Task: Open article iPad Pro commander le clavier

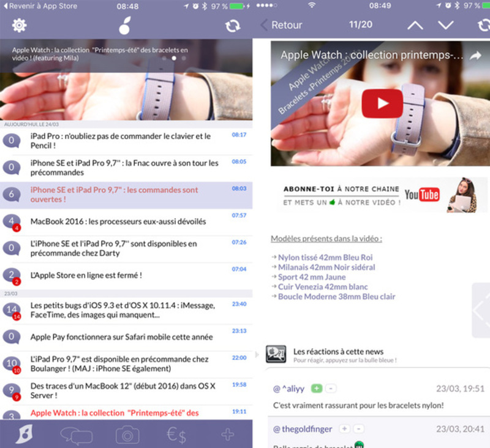Action: pyautogui.click(x=126, y=141)
